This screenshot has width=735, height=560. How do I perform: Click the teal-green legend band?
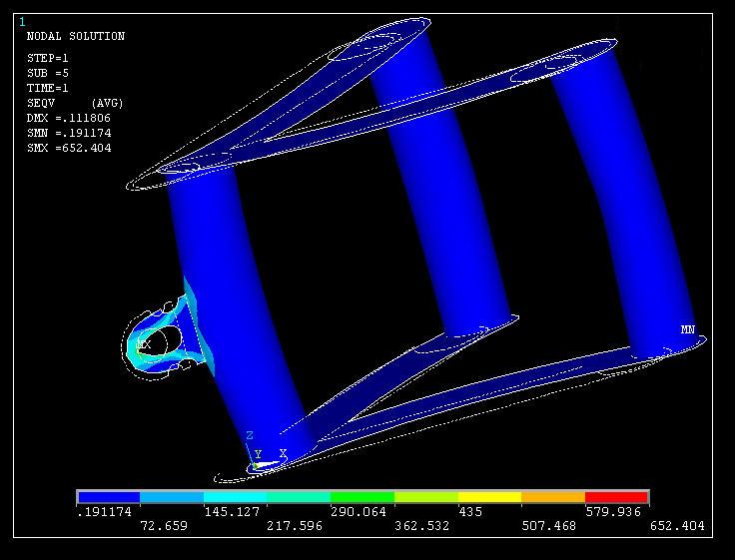pos(299,497)
